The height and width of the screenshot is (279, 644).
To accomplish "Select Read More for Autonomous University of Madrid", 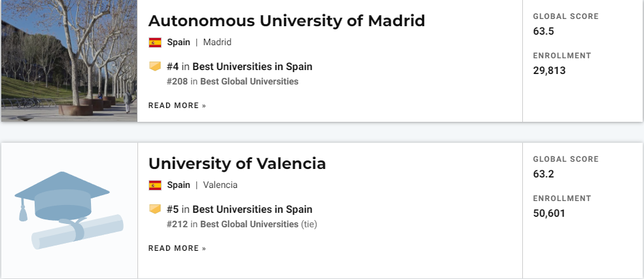I will click(x=177, y=105).
